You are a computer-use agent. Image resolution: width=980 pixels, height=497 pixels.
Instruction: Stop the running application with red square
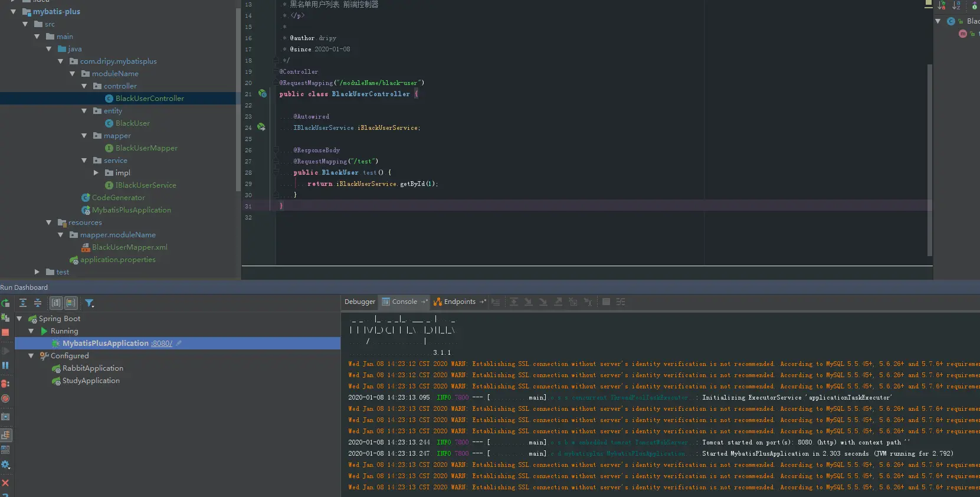point(5,332)
